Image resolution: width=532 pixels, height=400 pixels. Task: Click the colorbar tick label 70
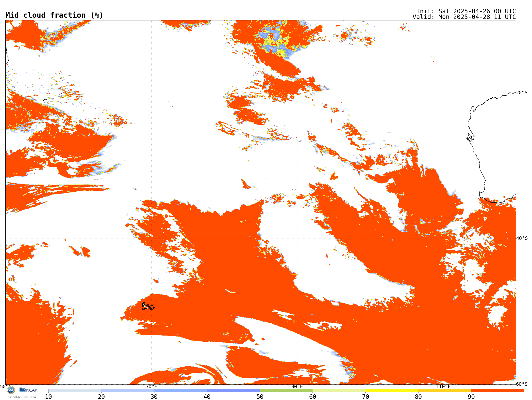pyautogui.click(x=366, y=397)
